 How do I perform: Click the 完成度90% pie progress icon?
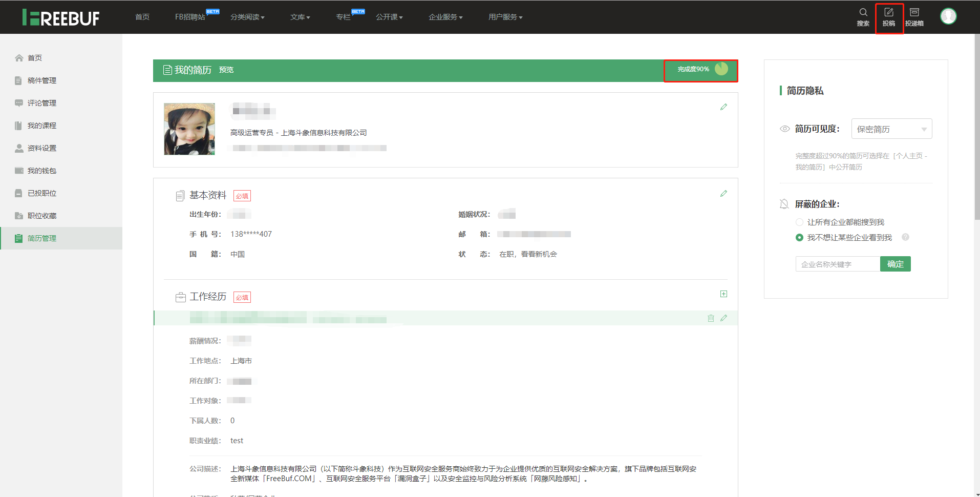click(x=721, y=69)
